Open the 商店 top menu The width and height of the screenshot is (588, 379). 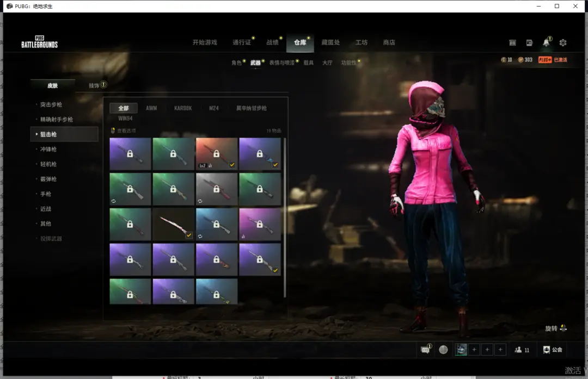pyautogui.click(x=389, y=42)
